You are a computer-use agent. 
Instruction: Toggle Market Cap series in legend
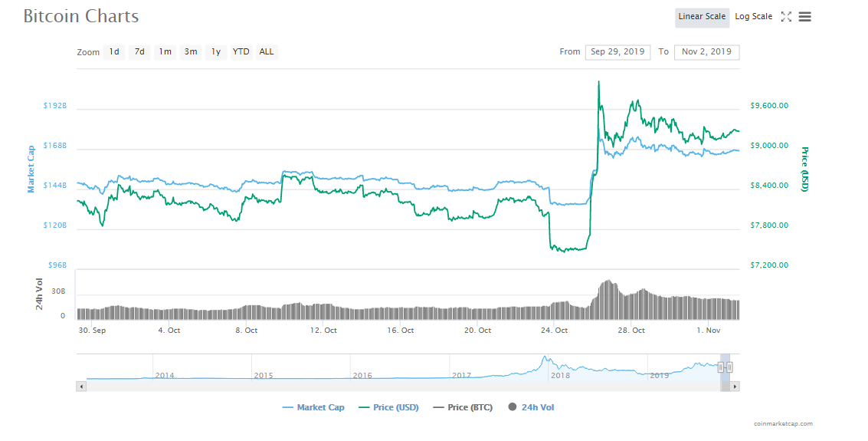[x=313, y=407]
